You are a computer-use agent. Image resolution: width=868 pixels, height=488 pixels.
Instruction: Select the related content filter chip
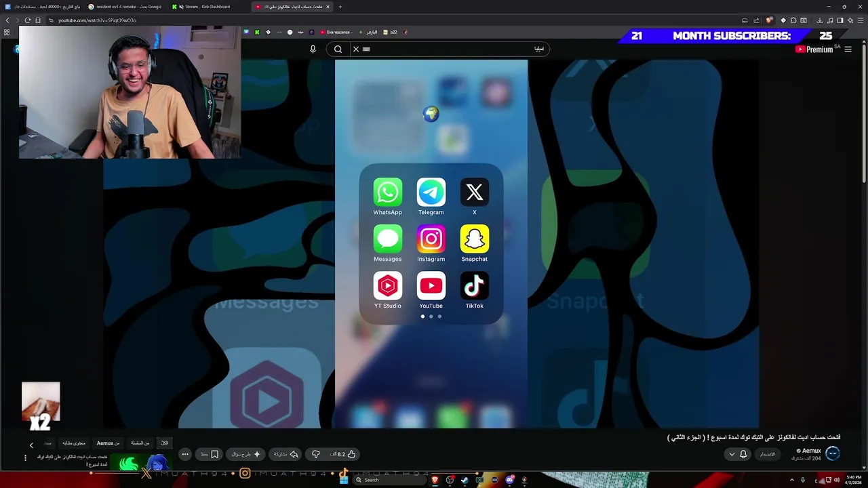coord(74,443)
